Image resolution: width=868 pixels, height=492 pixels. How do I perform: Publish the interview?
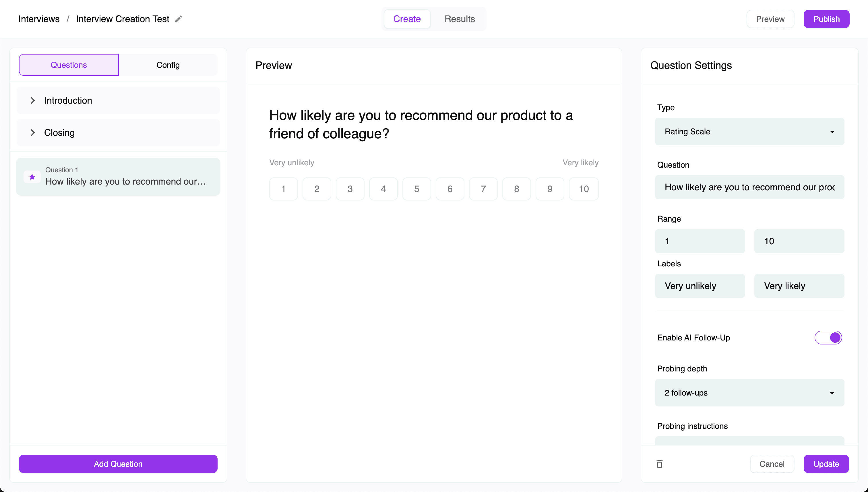click(826, 19)
